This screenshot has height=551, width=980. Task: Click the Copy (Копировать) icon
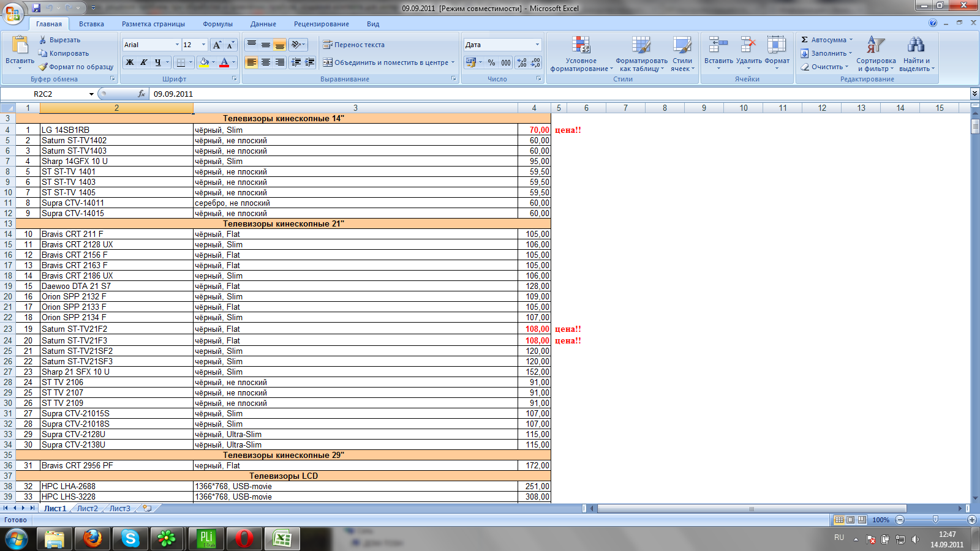[43, 53]
